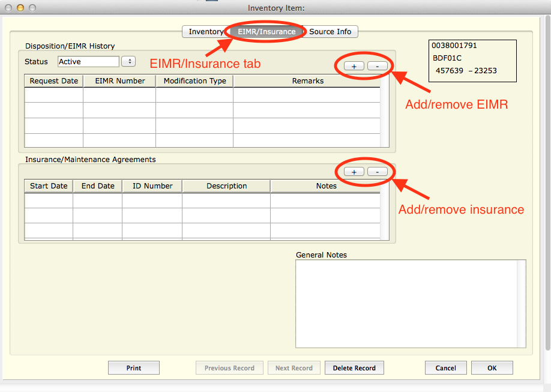Select the EIMR/Insurance tab

click(x=266, y=32)
